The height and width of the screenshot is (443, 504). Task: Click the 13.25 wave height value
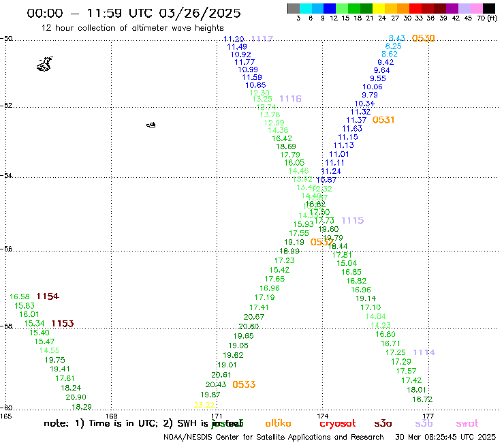pos(262,99)
